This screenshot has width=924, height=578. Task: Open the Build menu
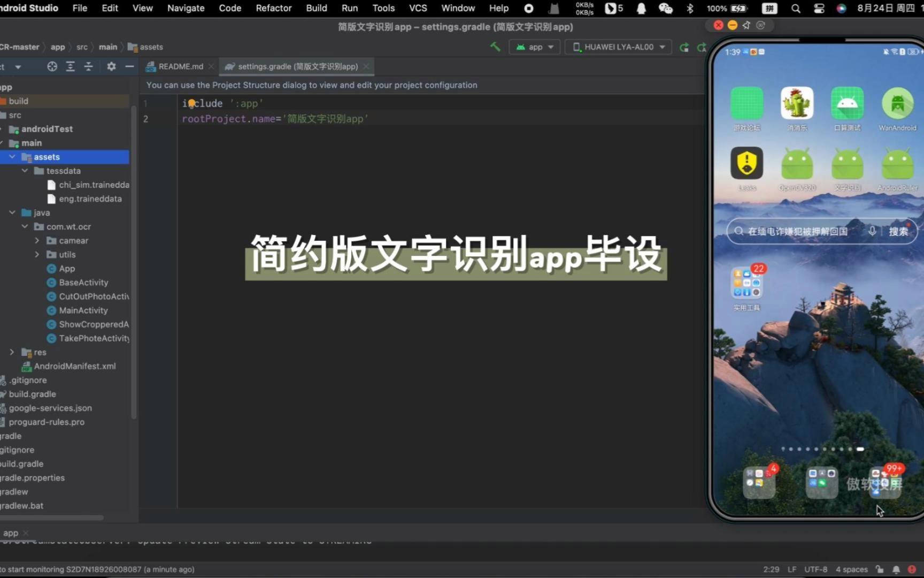tap(316, 8)
